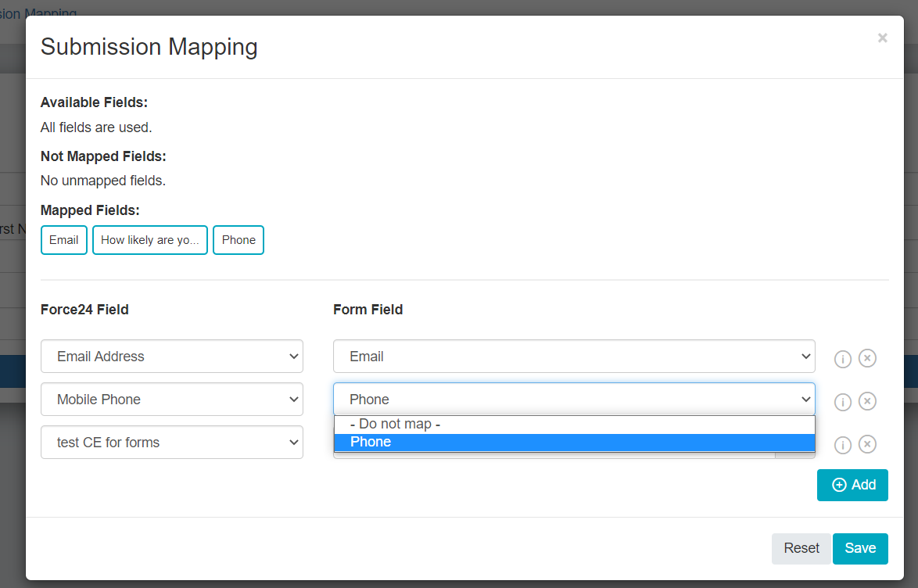Open the test CE for forms dropdown
This screenshot has width=918, height=588.
171,442
